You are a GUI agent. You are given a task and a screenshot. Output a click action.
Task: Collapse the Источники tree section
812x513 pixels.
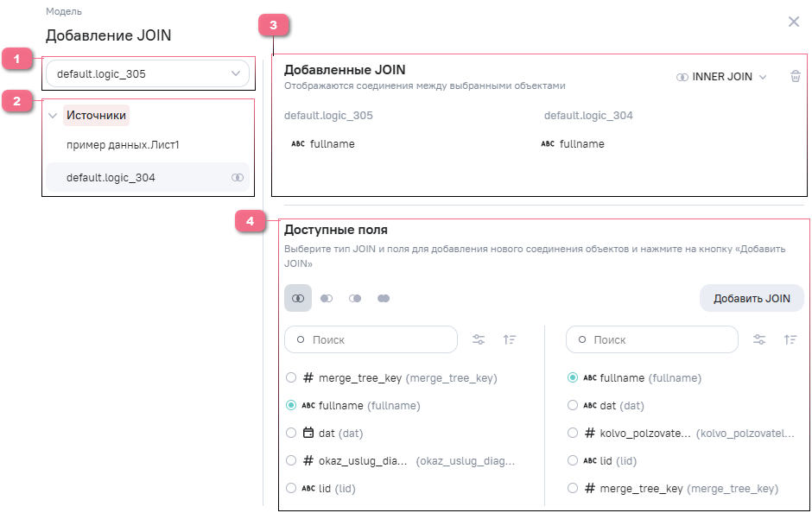click(53, 116)
